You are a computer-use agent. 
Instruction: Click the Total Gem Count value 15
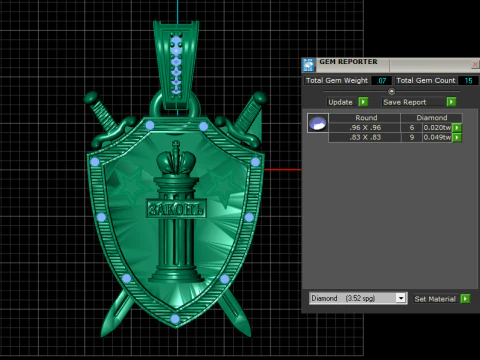coord(468,81)
